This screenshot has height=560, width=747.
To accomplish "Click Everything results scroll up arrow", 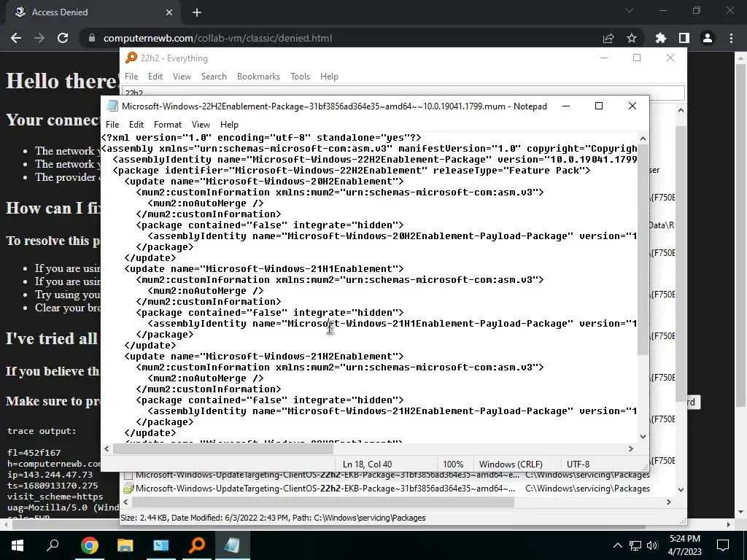I will (x=681, y=111).
